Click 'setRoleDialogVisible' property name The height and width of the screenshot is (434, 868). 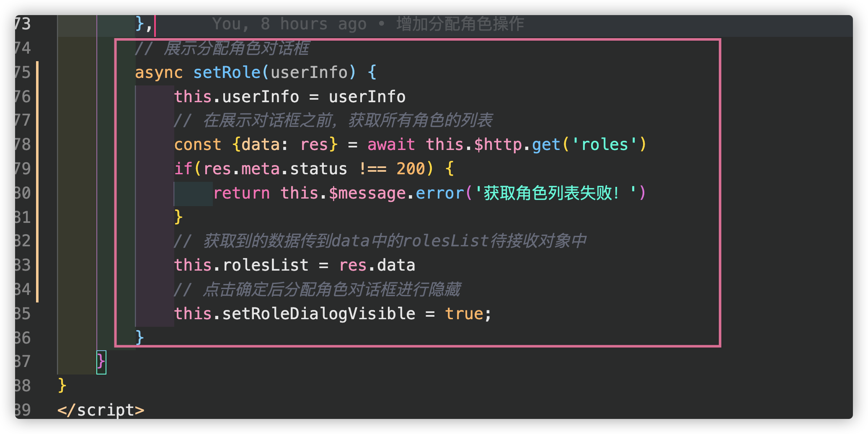pos(319,314)
